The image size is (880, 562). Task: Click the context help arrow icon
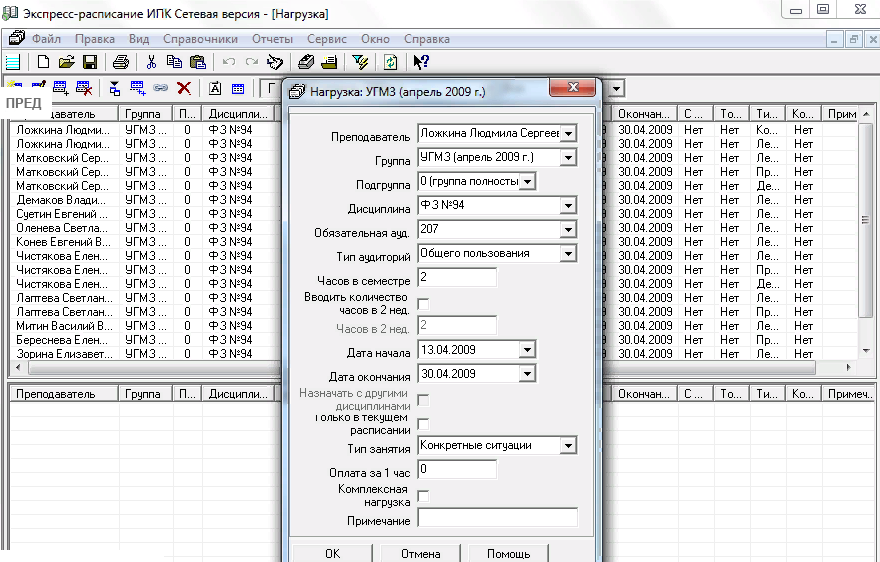[x=421, y=62]
